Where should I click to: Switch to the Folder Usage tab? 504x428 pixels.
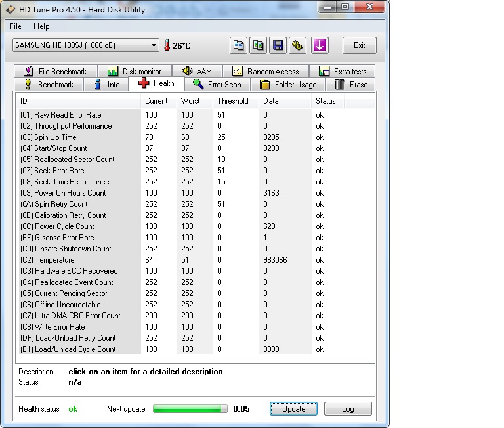tap(288, 84)
